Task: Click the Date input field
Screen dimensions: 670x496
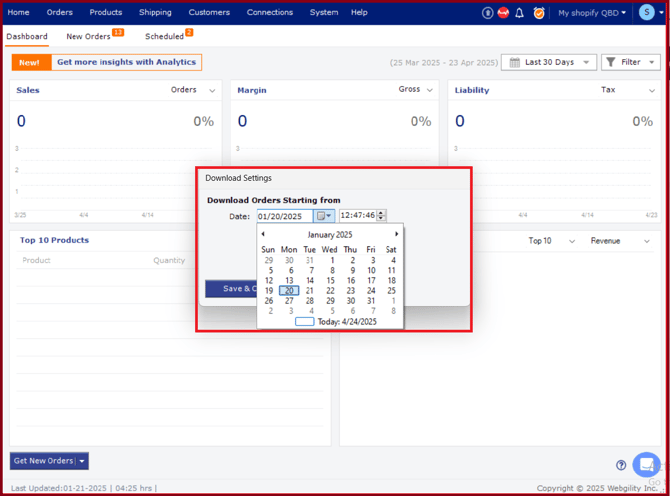Action: point(285,216)
